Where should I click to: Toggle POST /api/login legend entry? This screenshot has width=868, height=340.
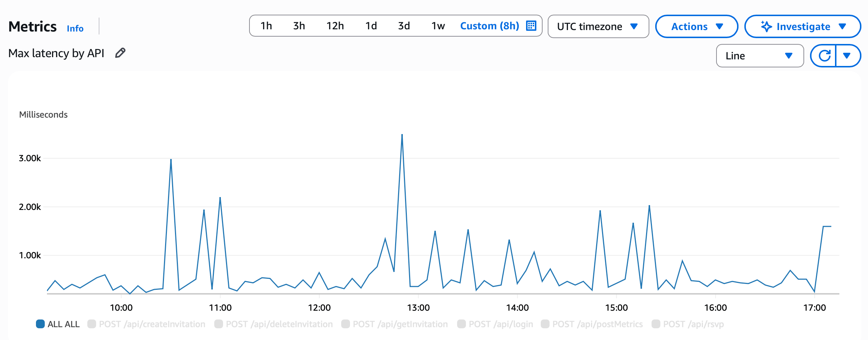click(x=495, y=324)
